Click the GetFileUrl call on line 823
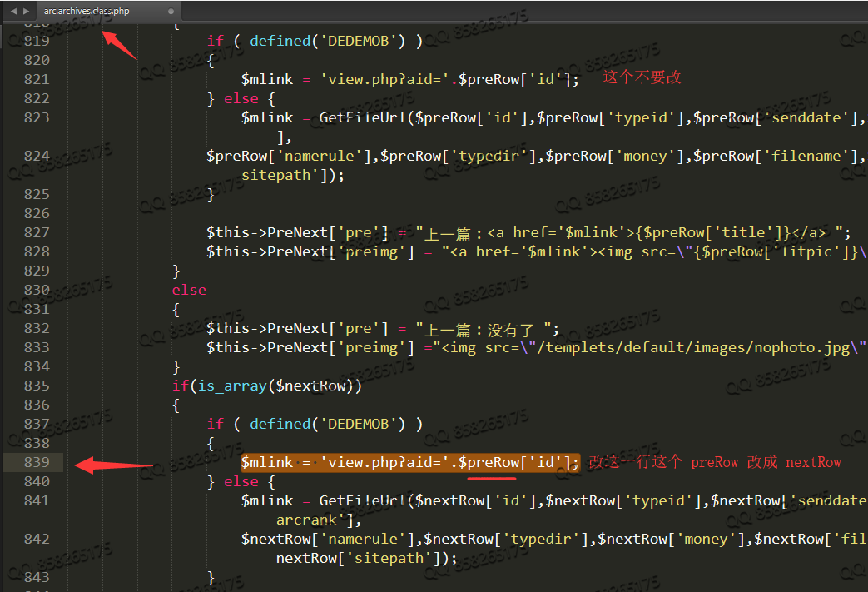 362,117
